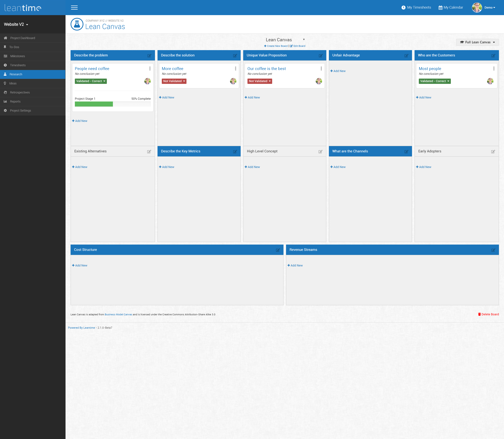504x439 pixels.
Task: Click the Project Stage 1 progress bar
Action: [113, 104]
